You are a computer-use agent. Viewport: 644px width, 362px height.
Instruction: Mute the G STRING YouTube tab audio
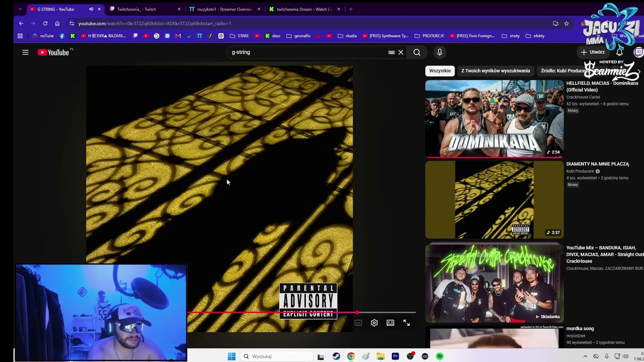click(91, 9)
